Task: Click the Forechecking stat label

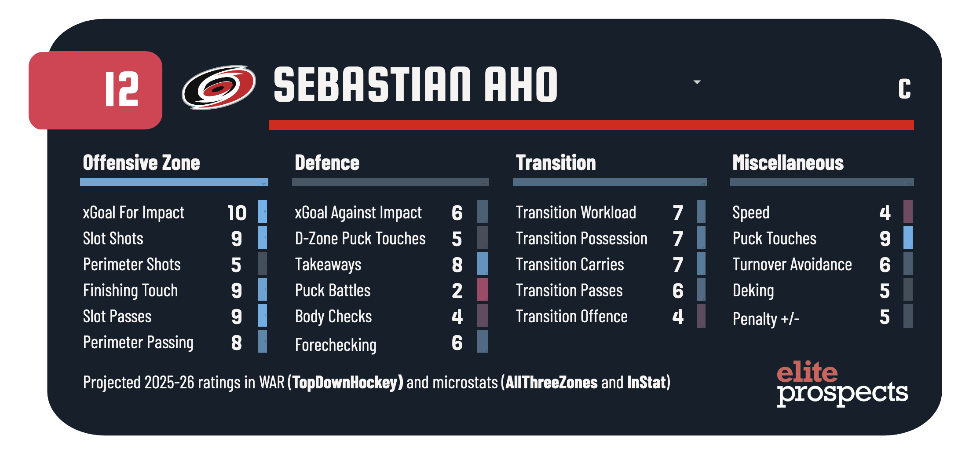Action: [x=336, y=345]
